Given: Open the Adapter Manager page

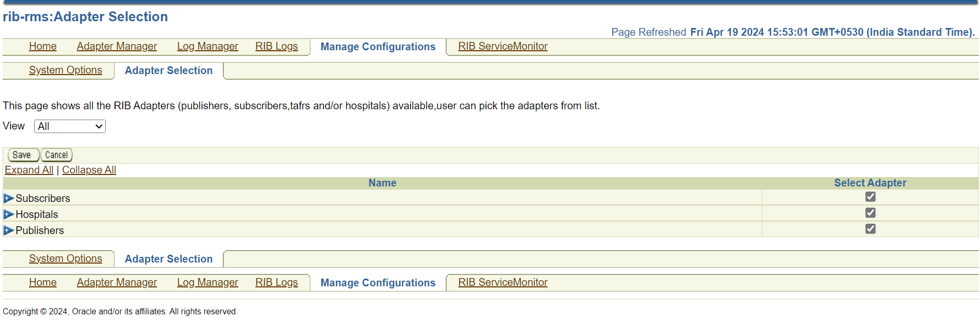Looking at the screenshot, I should coord(117,46).
